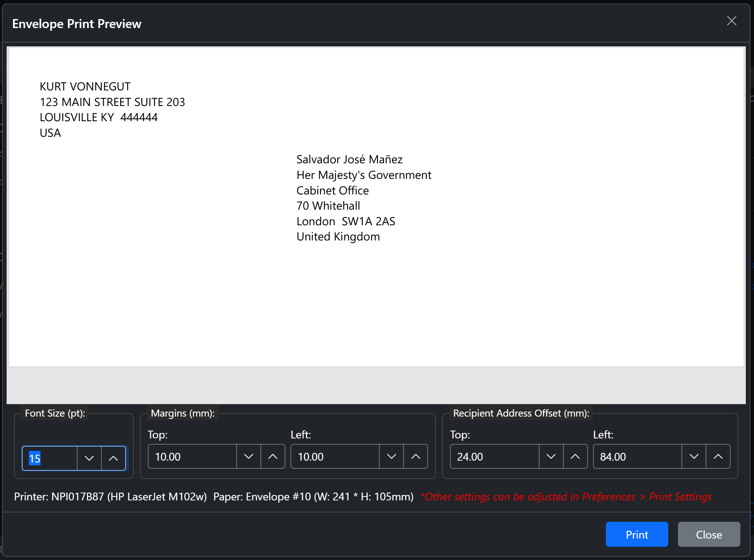Decrease the Margins Top value
This screenshot has height=560, width=754.
[249, 456]
